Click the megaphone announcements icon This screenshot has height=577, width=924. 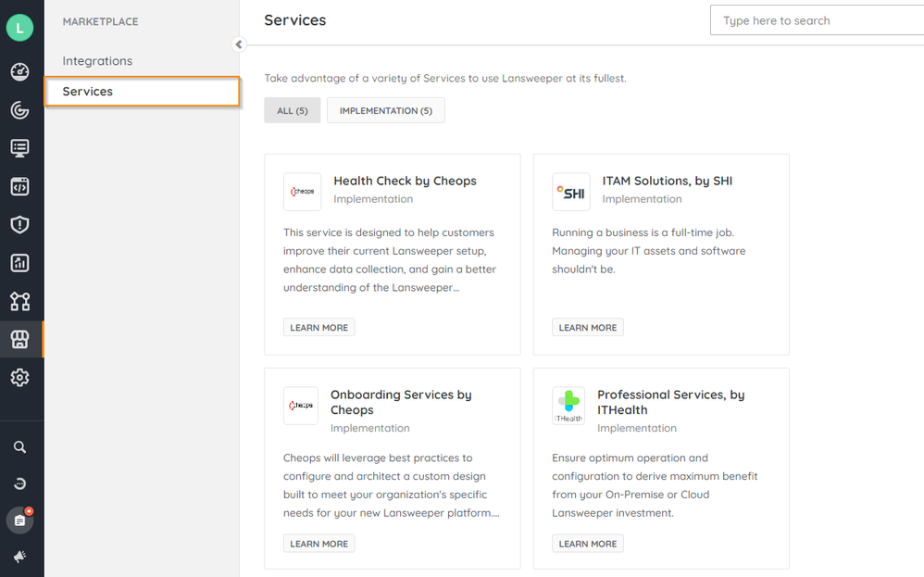[x=19, y=557]
